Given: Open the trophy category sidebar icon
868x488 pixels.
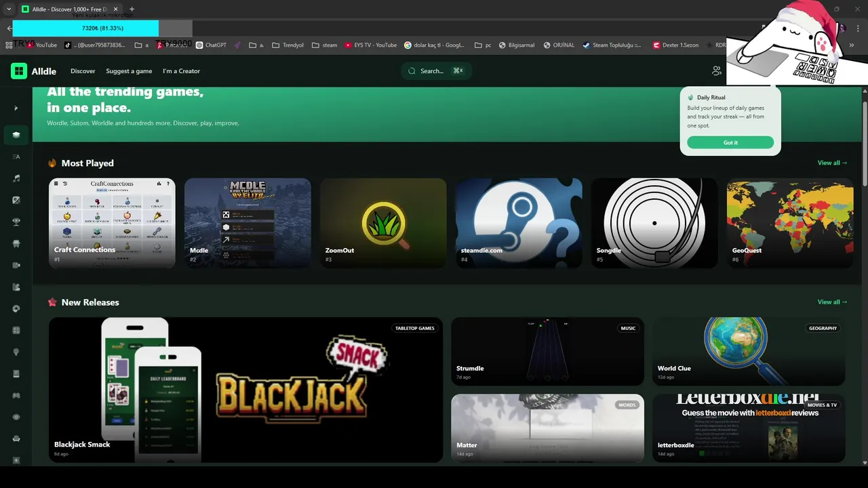Looking at the screenshot, I should (x=16, y=222).
